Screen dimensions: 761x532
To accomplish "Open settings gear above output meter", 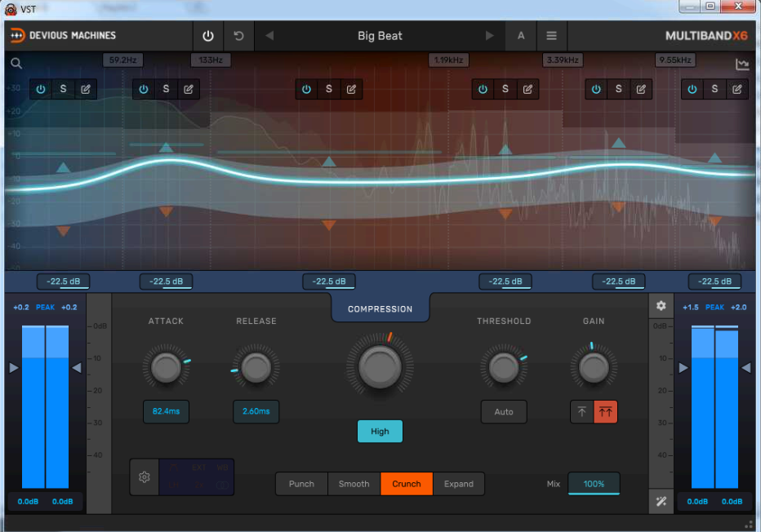I will point(661,306).
